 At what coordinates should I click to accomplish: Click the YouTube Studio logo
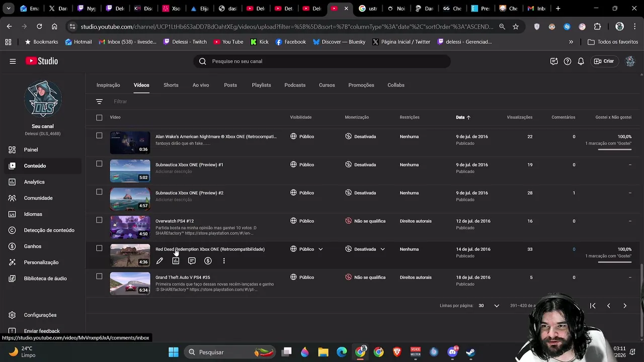pos(42,61)
